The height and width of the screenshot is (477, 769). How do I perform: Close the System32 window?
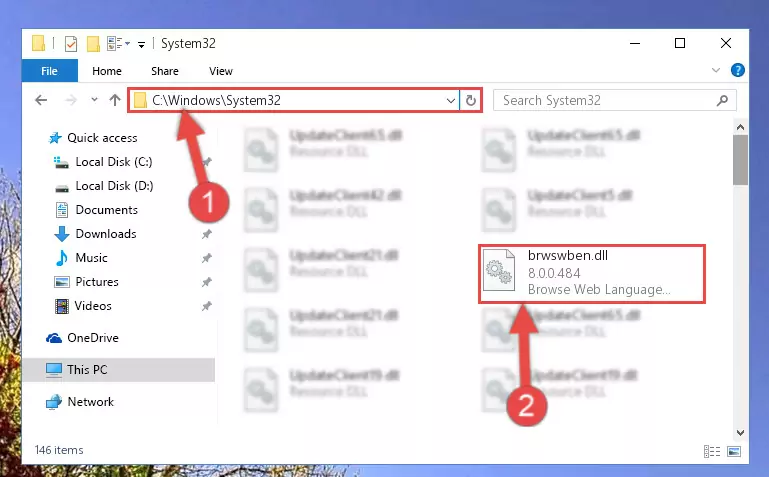point(726,43)
